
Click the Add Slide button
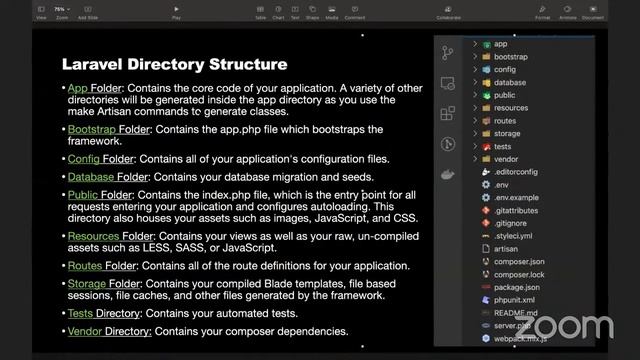(88, 13)
